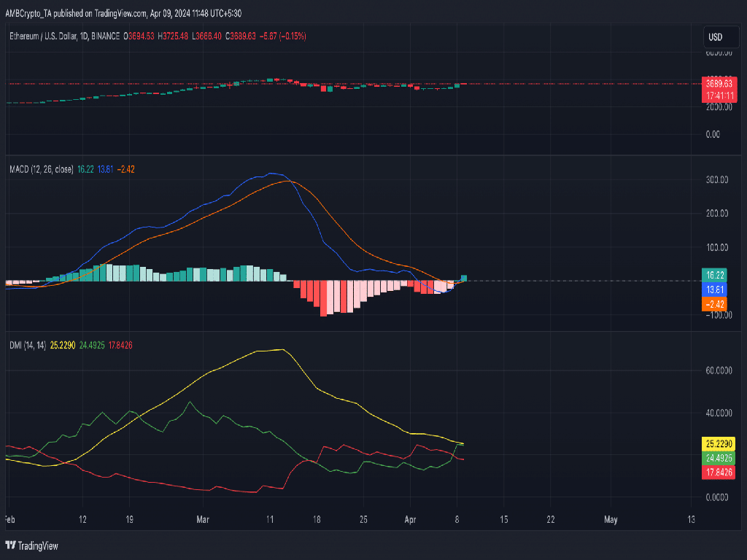The width and height of the screenshot is (747, 560).
Task: Click the Mar label on the time axis
Action: coord(204,519)
